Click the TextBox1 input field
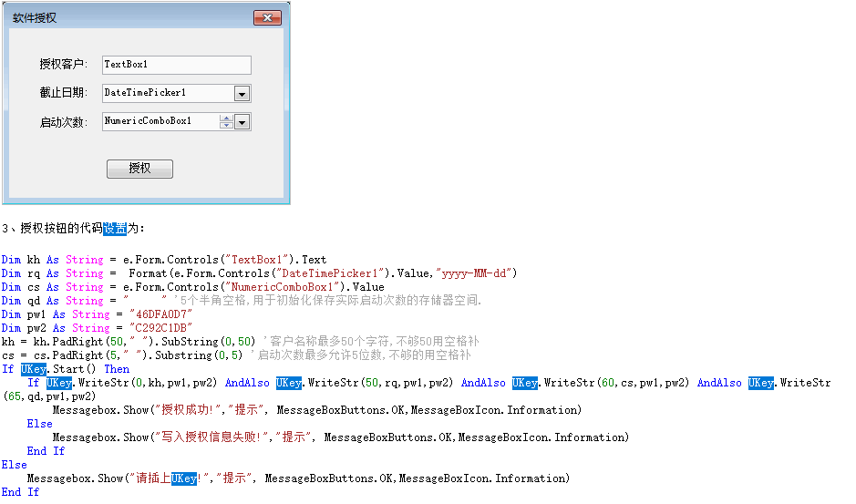The image size is (856, 504). pyautogui.click(x=176, y=65)
